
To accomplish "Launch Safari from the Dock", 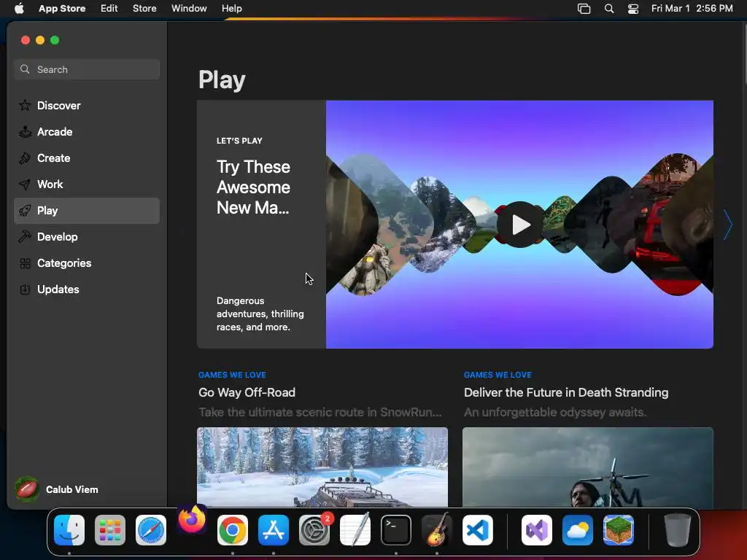I will pos(151,529).
